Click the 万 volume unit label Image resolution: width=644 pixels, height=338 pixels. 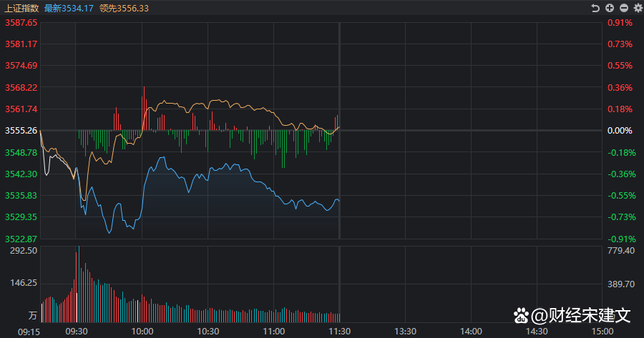tap(32, 314)
